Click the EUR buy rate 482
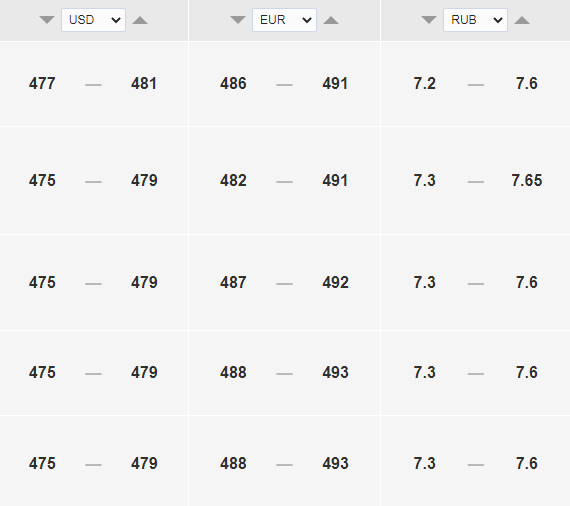This screenshot has height=506, width=570. pyautogui.click(x=233, y=181)
